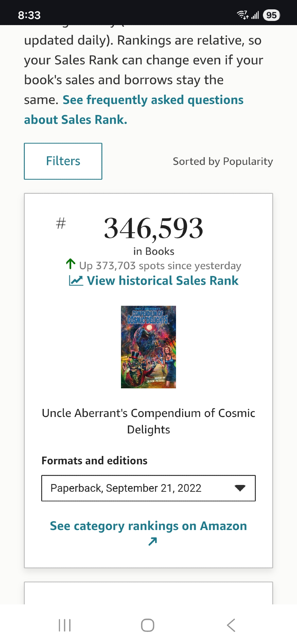Tap the Sorted by Popularity label
The height and width of the screenshot is (644, 297).
pos(223,161)
